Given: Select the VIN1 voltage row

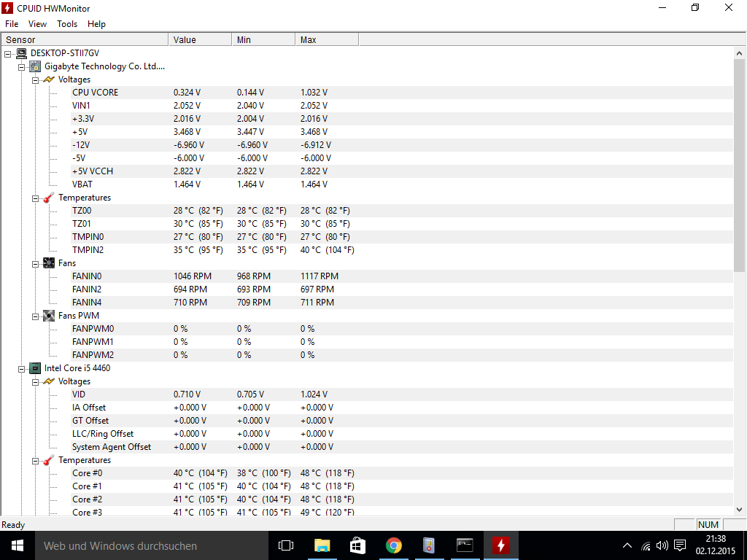Looking at the screenshot, I should [x=402, y=106].
